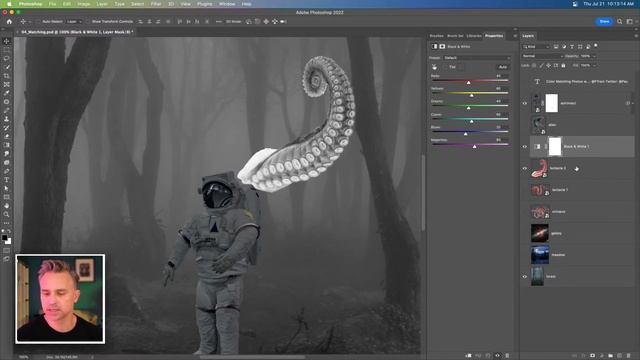Select the Pen tool
Screen dimensions: 640x360
tap(7, 171)
